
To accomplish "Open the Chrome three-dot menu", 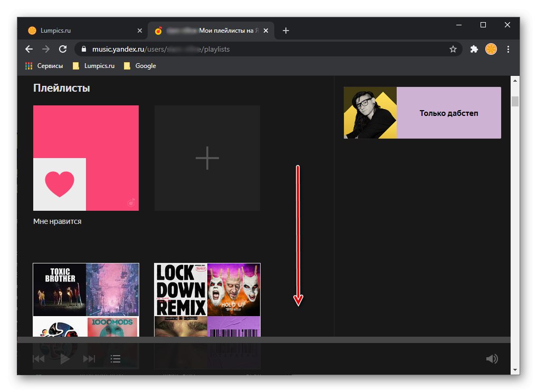I will tap(508, 49).
